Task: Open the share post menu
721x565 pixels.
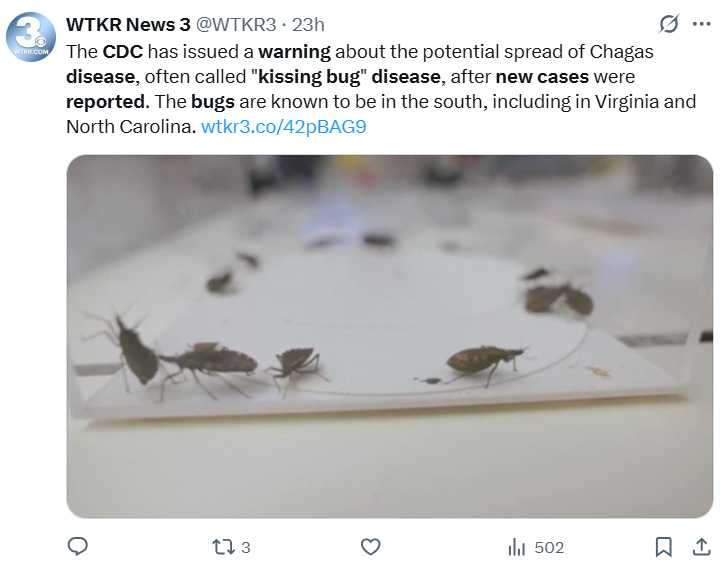Action: point(701,547)
